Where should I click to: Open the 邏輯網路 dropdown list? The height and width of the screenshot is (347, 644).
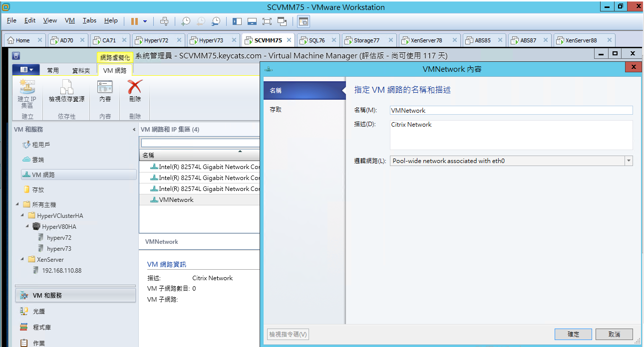point(629,161)
